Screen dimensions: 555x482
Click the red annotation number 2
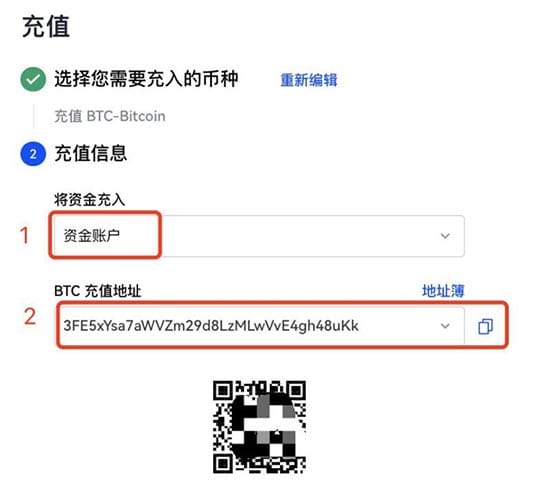30,316
